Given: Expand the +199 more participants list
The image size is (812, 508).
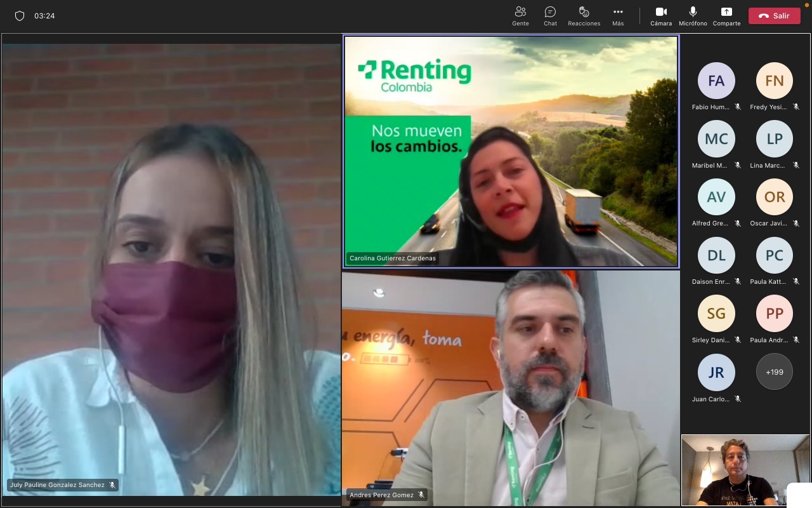Looking at the screenshot, I should point(774,372).
